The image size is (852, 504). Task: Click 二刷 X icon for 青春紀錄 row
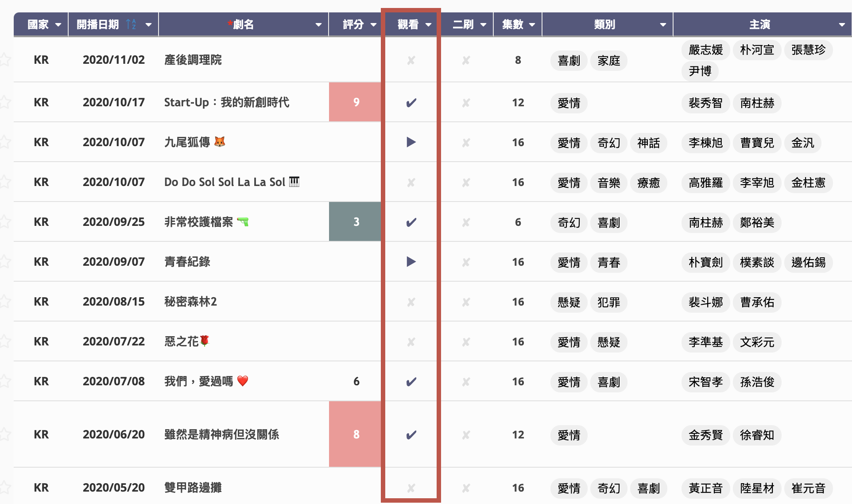pyautogui.click(x=466, y=262)
